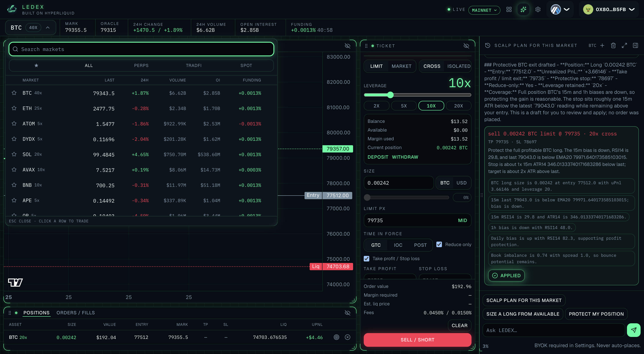Select the TRADFI markets tab

pyautogui.click(x=194, y=65)
